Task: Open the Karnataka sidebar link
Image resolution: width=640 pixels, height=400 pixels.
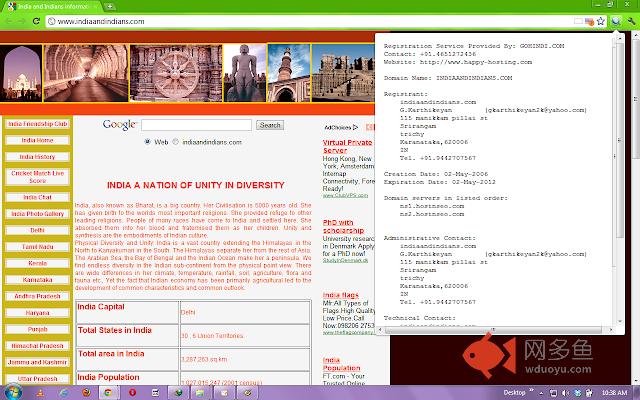Action: pyautogui.click(x=38, y=280)
